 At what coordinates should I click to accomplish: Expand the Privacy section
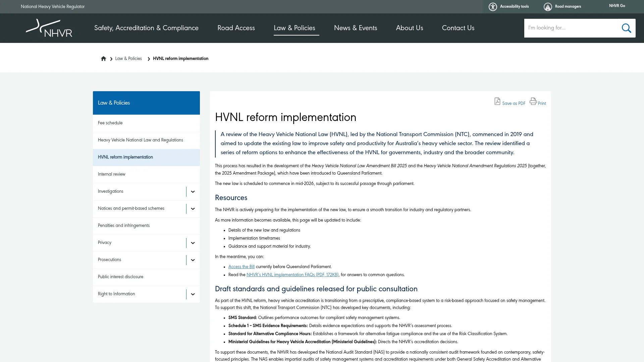pyautogui.click(x=192, y=243)
